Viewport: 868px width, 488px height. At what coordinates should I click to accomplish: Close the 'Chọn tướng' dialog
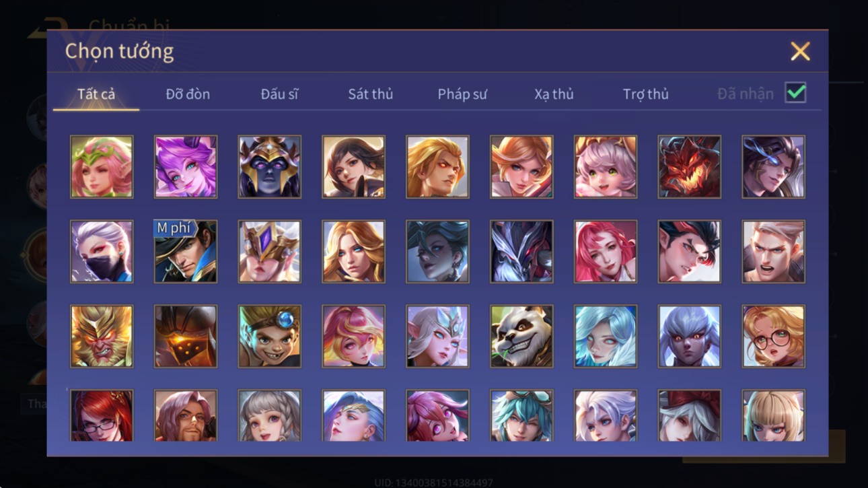pyautogui.click(x=800, y=51)
